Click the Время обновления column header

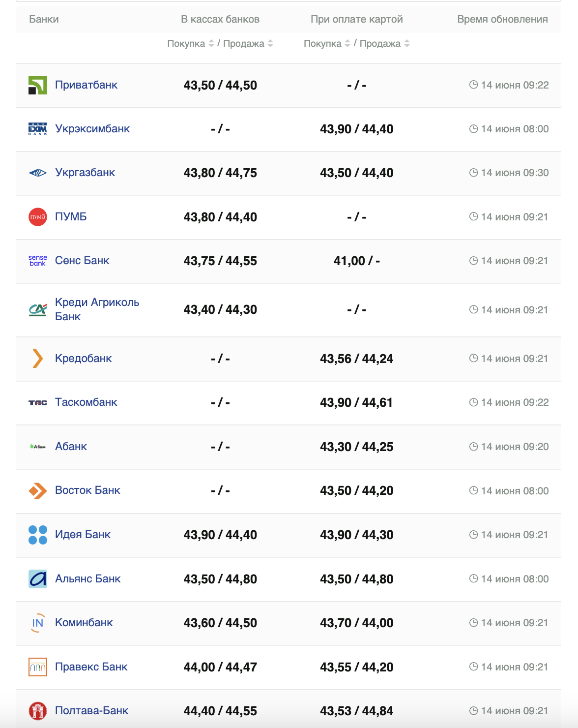tap(502, 19)
